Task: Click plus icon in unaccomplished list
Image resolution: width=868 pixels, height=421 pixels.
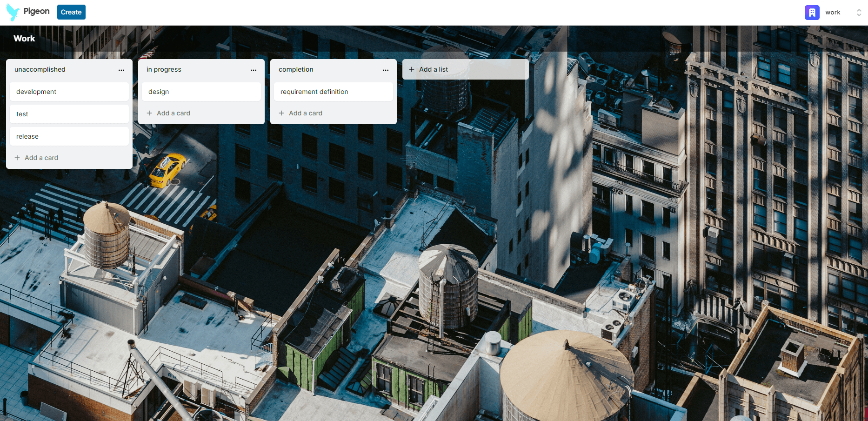Action: click(x=17, y=158)
